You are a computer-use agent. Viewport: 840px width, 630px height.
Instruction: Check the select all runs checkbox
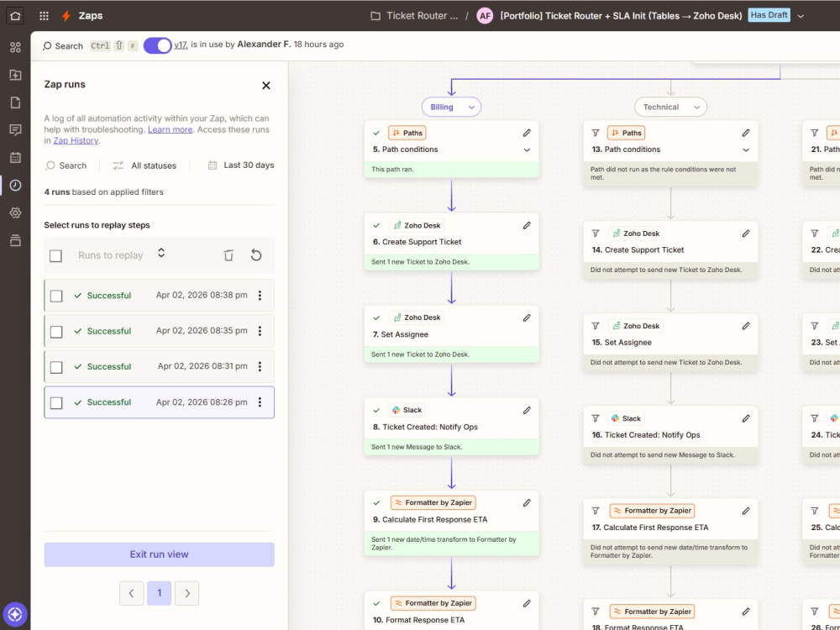[55, 255]
